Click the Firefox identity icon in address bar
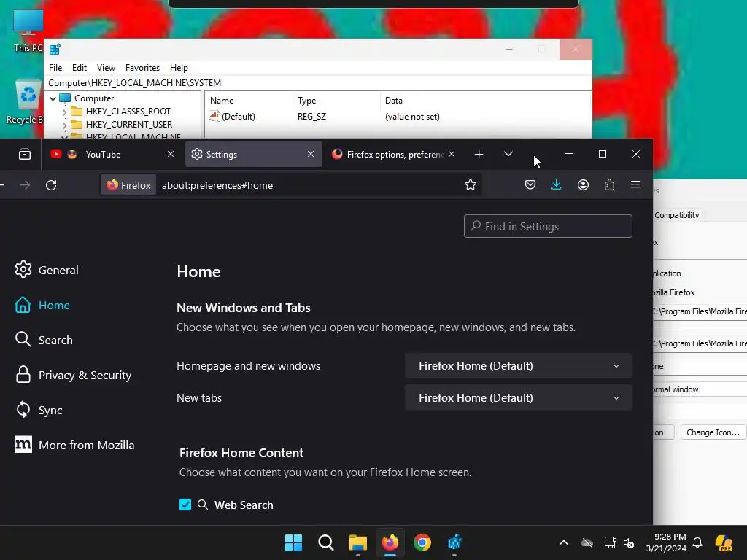Viewport: 747px width, 560px height. [128, 185]
